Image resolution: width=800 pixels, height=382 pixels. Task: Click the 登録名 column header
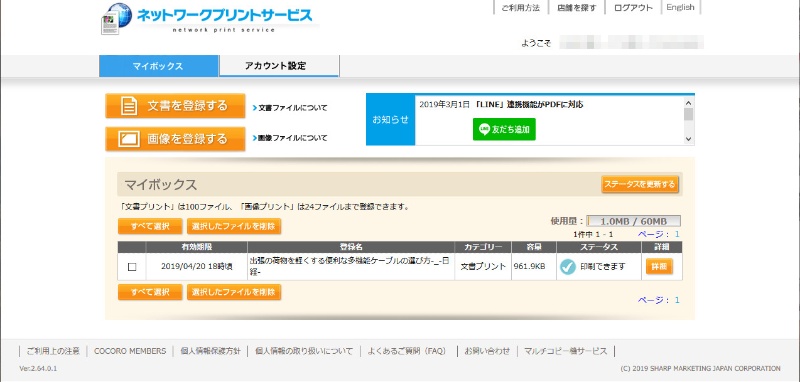click(x=351, y=247)
